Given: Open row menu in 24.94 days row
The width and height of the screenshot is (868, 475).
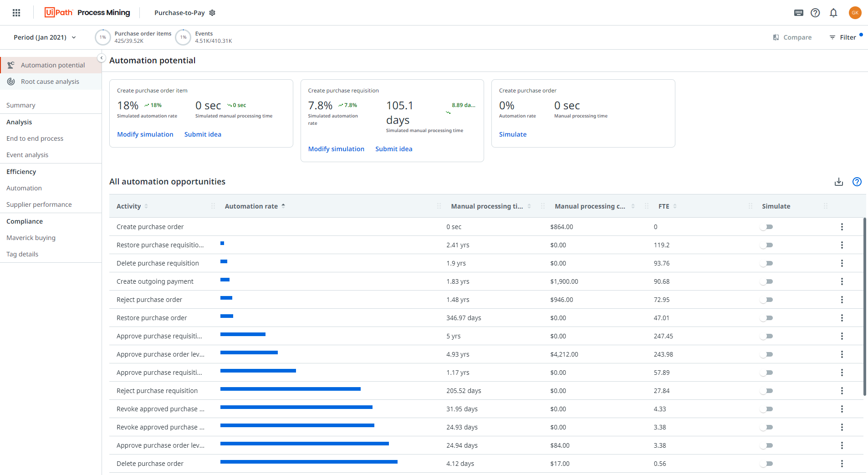Looking at the screenshot, I should click(x=842, y=445).
